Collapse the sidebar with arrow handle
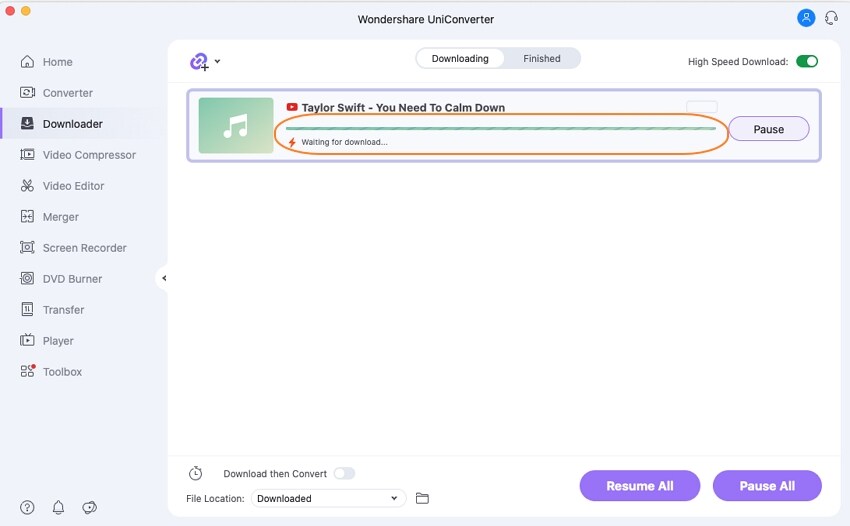 click(x=164, y=278)
